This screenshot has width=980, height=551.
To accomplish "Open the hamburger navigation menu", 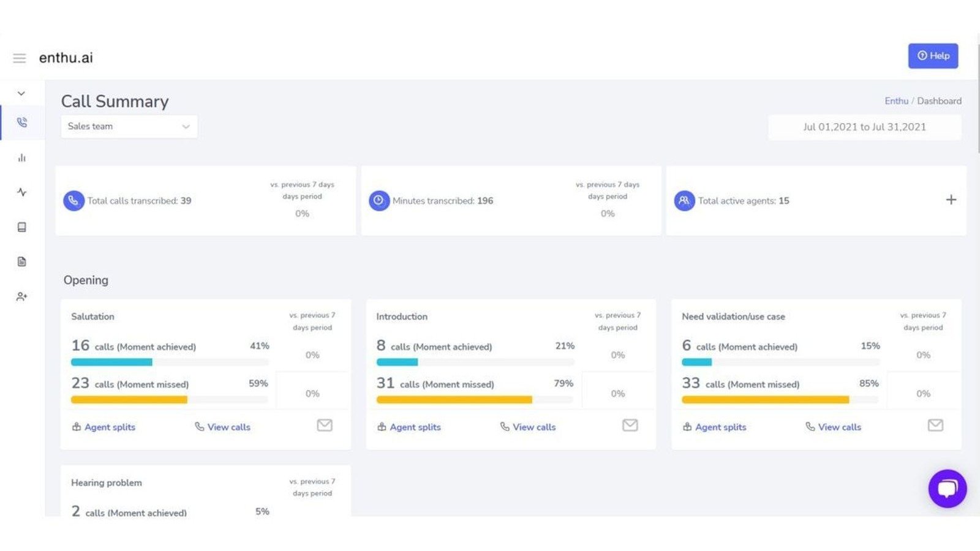I will click(x=19, y=58).
